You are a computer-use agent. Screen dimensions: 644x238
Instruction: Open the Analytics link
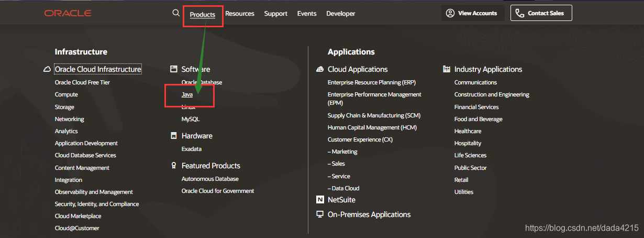tap(66, 131)
